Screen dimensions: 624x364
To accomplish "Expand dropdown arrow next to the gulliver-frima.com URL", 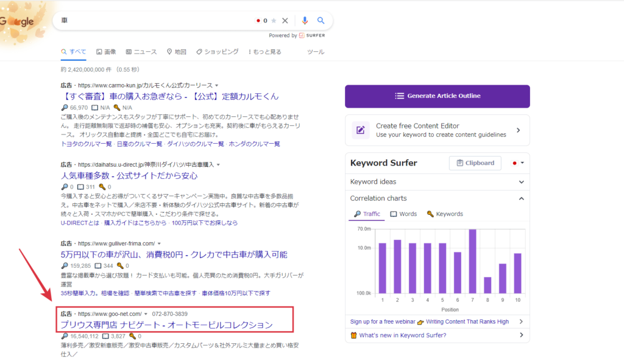I will tap(159, 243).
